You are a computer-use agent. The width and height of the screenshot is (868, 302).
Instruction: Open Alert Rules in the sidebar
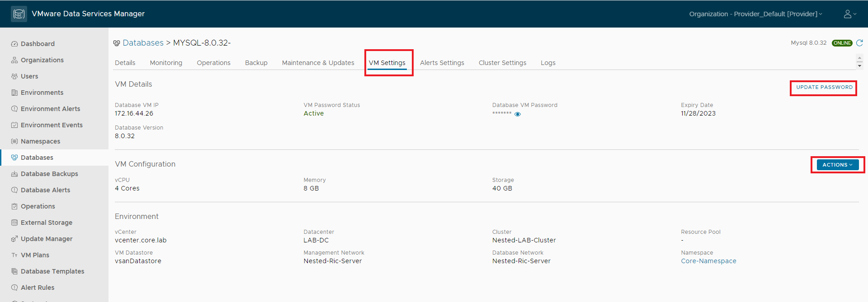coord(38,288)
